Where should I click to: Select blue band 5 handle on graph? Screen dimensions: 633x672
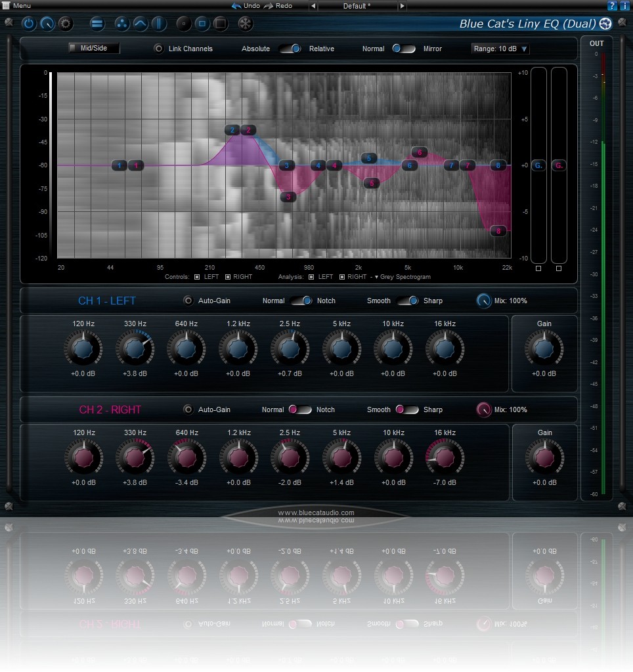tap(369, 158)
